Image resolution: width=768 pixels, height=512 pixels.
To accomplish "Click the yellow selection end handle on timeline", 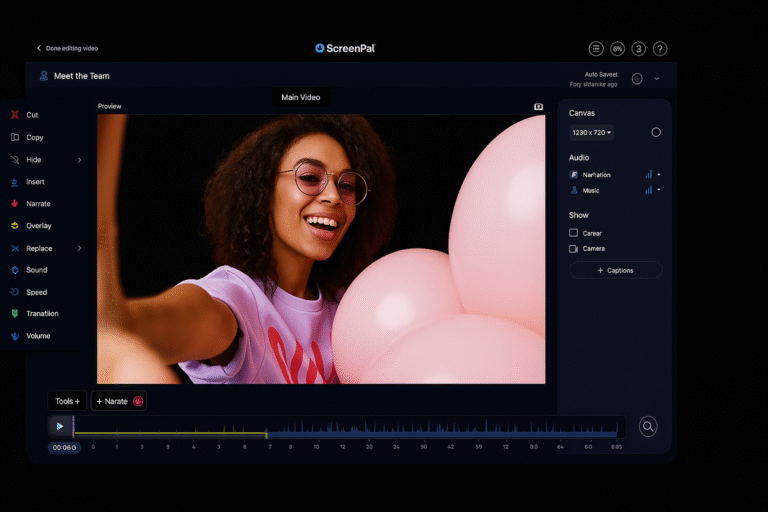I will 266,434.
